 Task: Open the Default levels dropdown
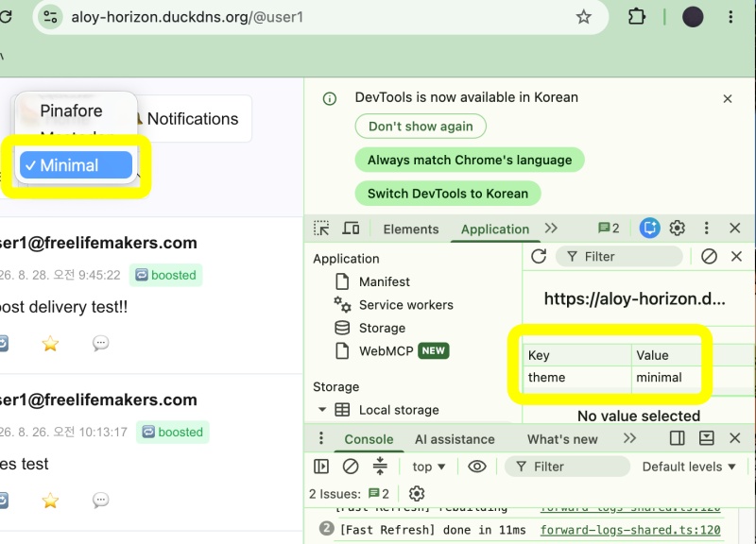689,467
